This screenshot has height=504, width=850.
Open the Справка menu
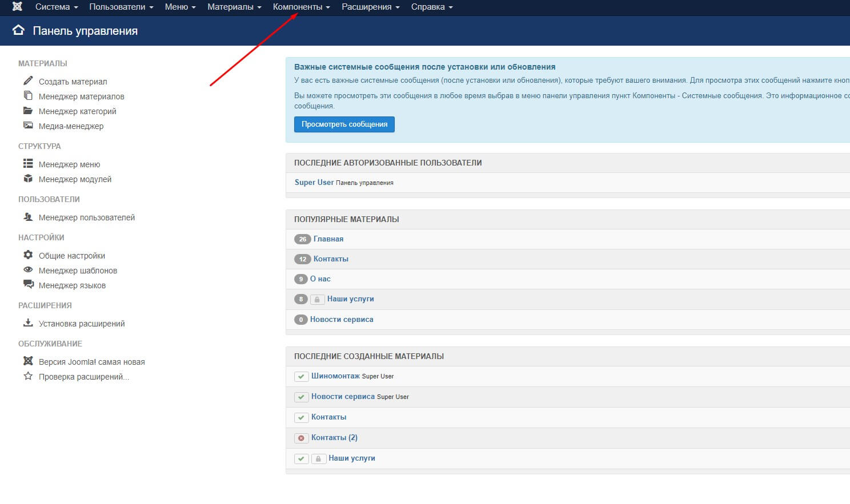432,7
